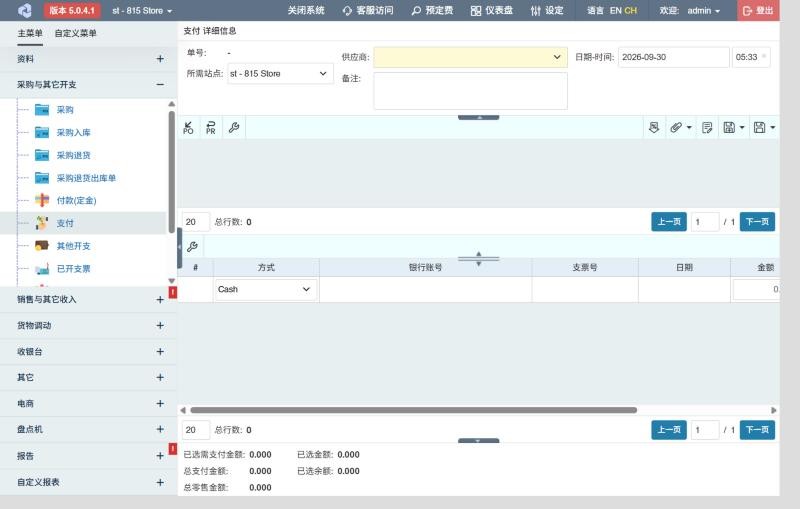The height and width of the screenshot is (509, 800).
Task: Open first save icon dropdown arrow
Action: 742,128
